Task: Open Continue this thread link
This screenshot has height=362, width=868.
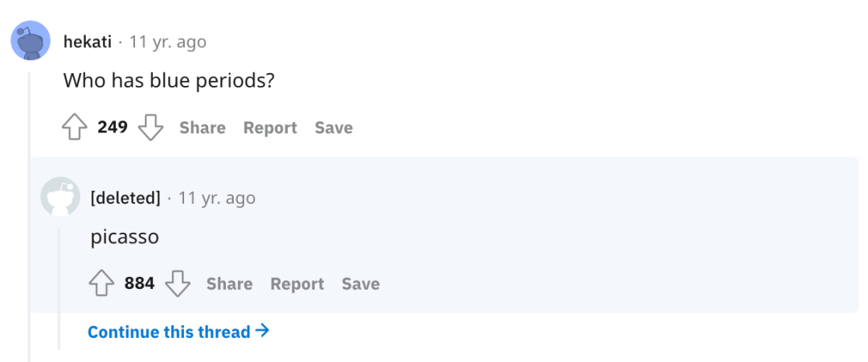Action: click(169, 331)
